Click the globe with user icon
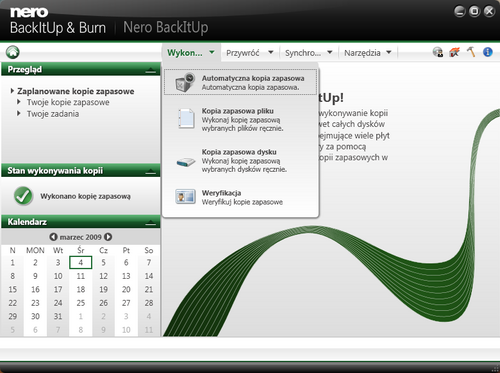This screenshot has height=373, width=500. [x=438, y=52]
